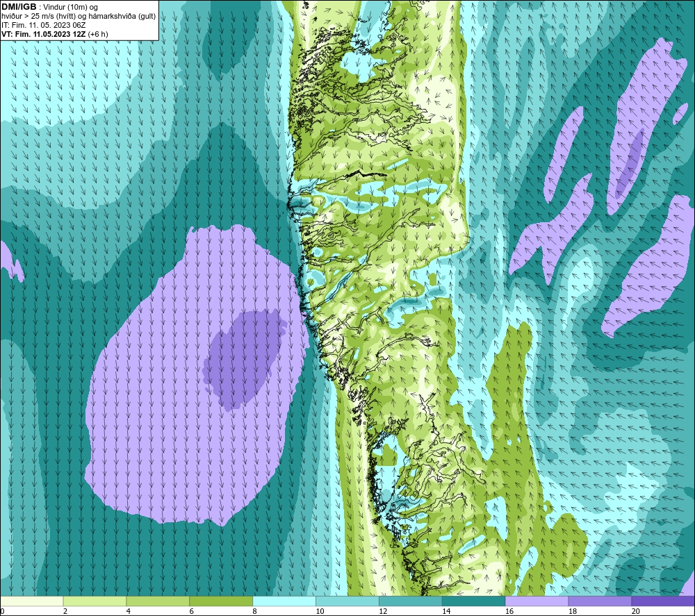Click the dark purple above-20 legend swatch
Viewport: 695px width, 616px height.
(662, 601)
